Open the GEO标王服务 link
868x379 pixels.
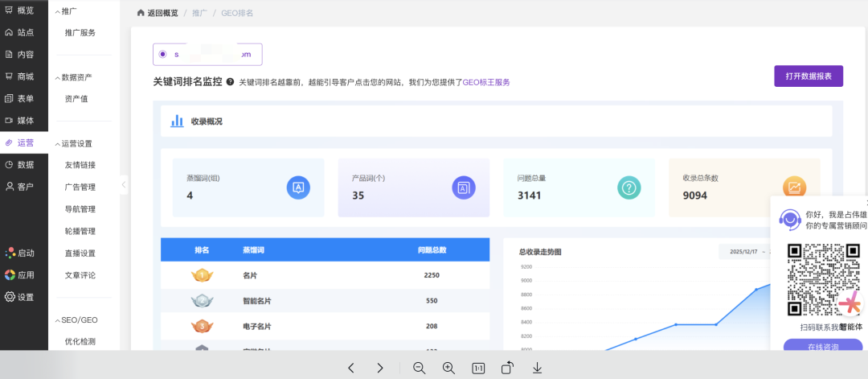click(x=485, y=82)
